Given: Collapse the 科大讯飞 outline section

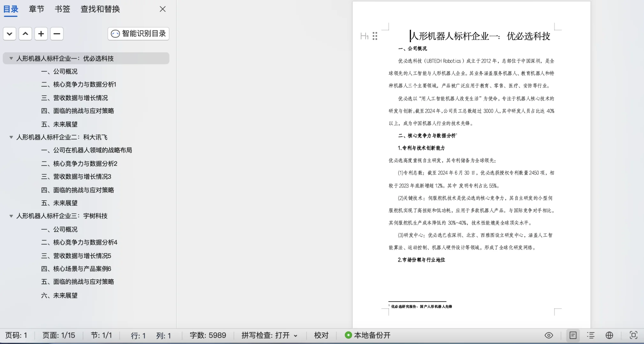Looking at the screenshot, I should tap(11, 137).
